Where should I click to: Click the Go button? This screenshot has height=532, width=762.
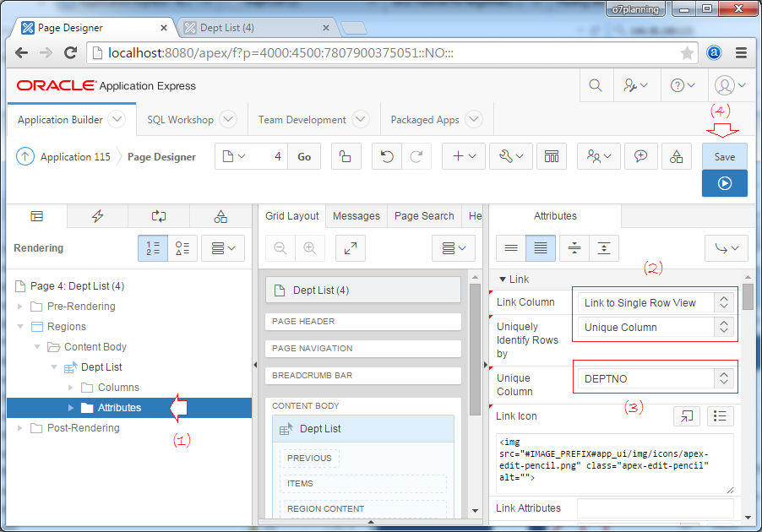304,156
